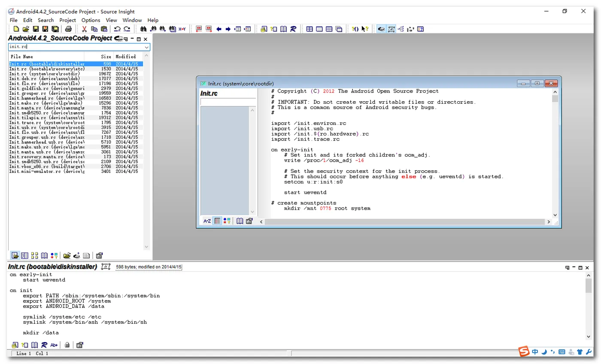Open the Search menu
This screenshot has height=364, width=601.
(x=46, y=20)
